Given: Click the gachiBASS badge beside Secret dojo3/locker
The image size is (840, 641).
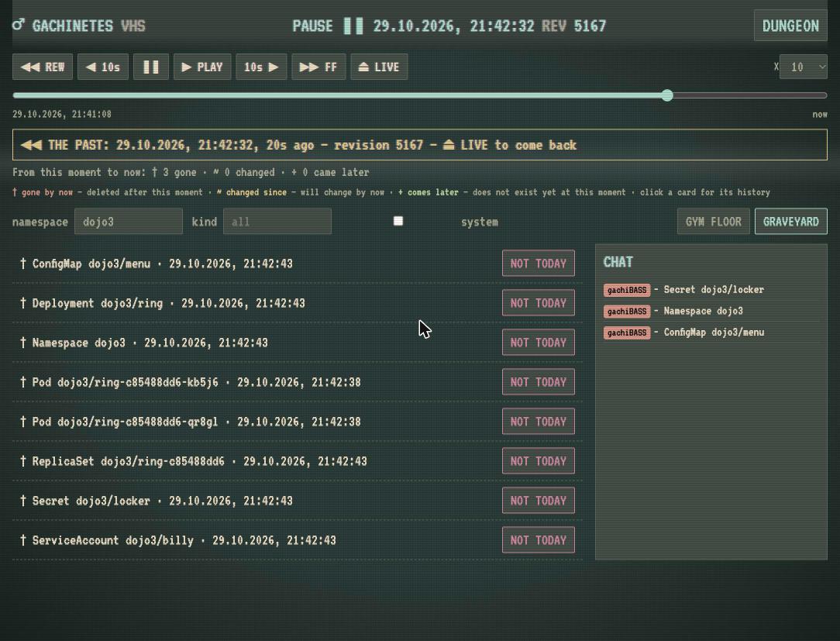Looking at the screenshot, I should click(x=627, y=290).
